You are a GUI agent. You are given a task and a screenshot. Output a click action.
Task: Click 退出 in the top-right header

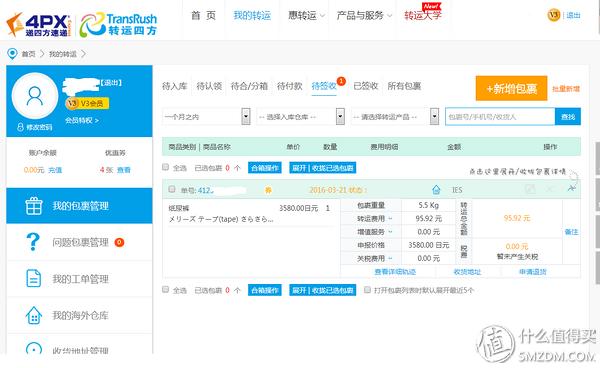(x=573, y=15)
